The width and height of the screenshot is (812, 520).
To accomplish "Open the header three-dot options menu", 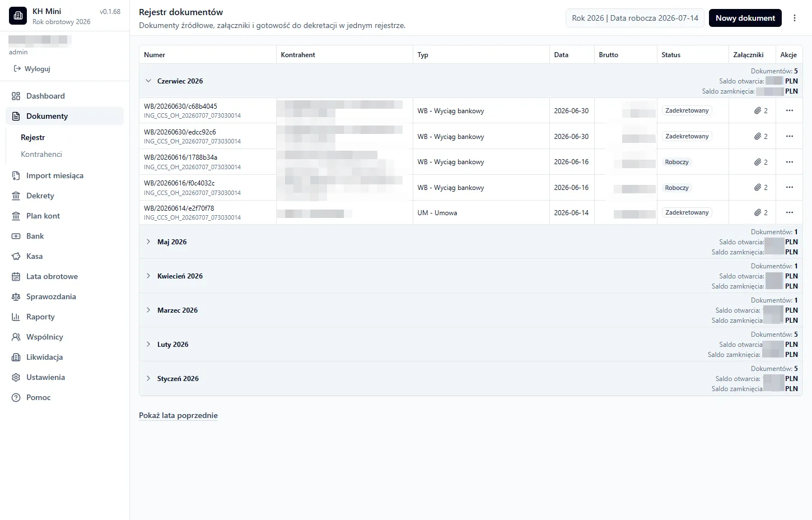I will pos(794,18).
